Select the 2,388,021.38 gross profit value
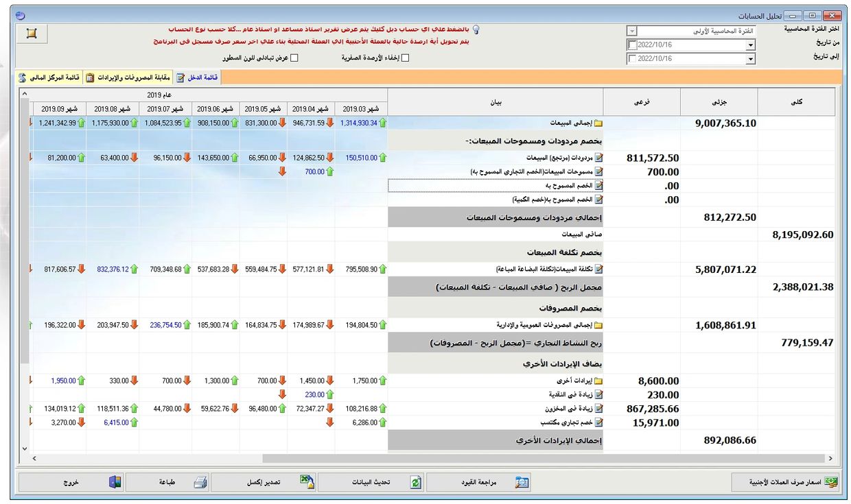This screenshot has height=504, width=851. [x=802, y=287]
